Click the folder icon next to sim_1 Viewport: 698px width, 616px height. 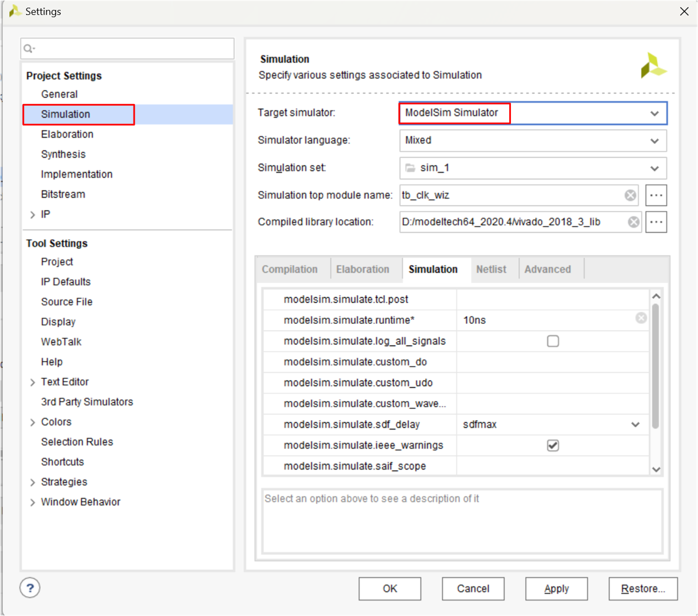coord(409,168)
